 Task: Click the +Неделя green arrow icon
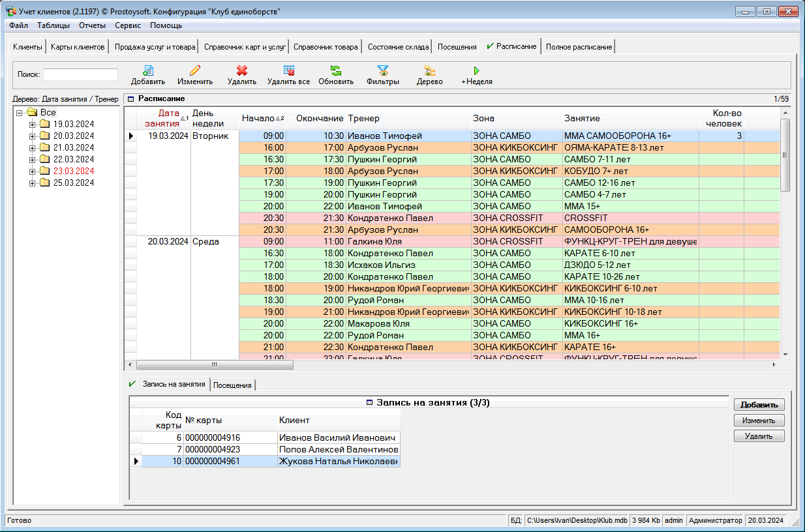[477, 70]
